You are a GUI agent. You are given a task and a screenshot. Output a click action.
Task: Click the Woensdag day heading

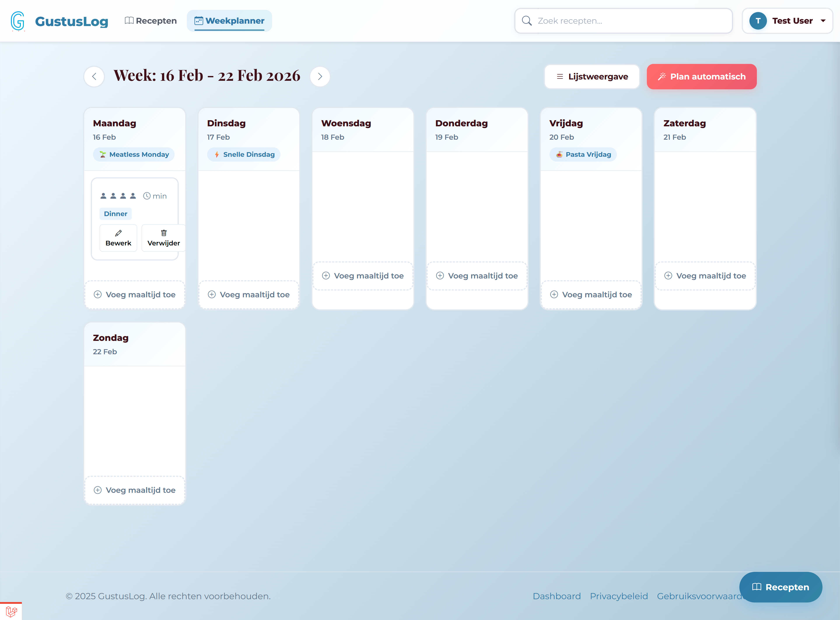click(x=346, y=123)
